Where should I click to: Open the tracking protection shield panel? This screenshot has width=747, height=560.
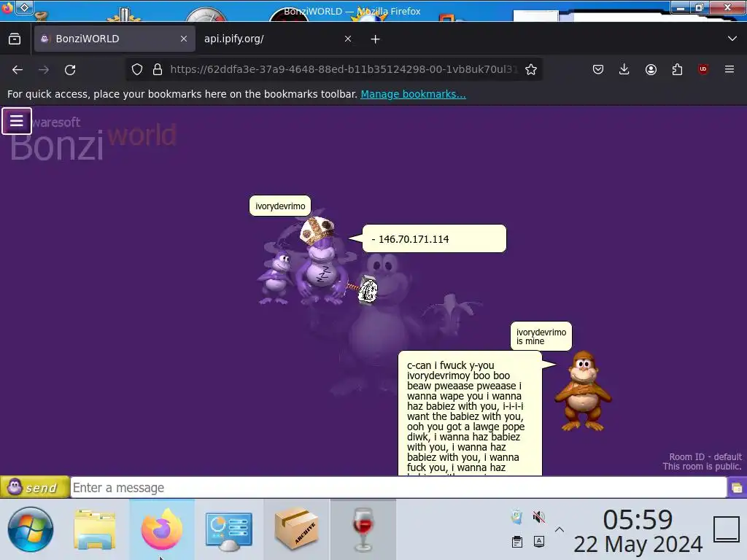tap(137, 69)
